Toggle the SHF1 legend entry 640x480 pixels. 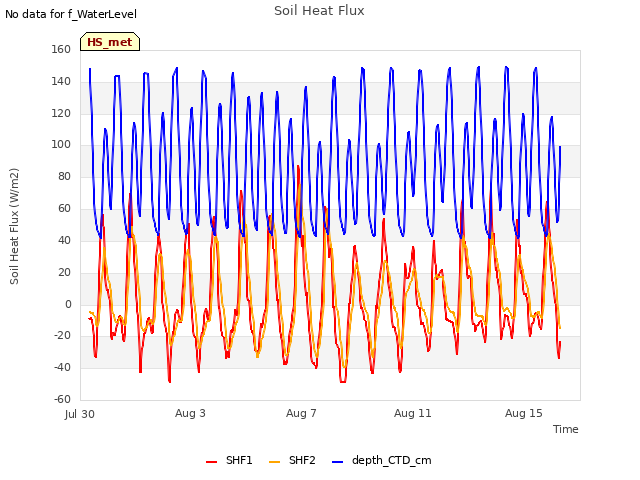(x=229, y=460)
